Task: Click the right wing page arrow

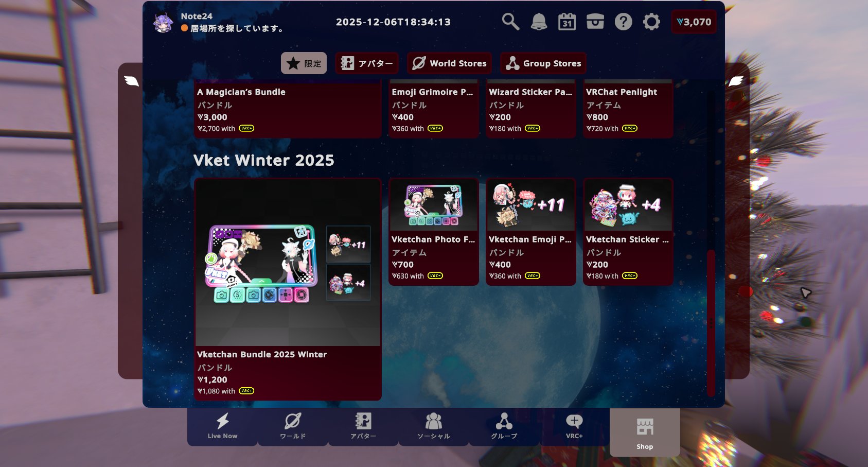Action: [736, 81]
